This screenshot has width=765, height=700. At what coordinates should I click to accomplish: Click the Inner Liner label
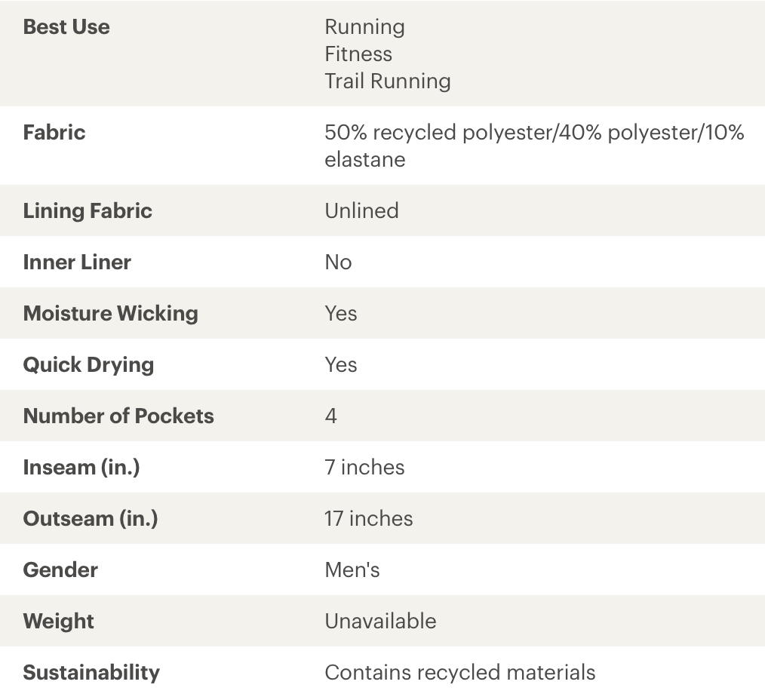point(77,262)
